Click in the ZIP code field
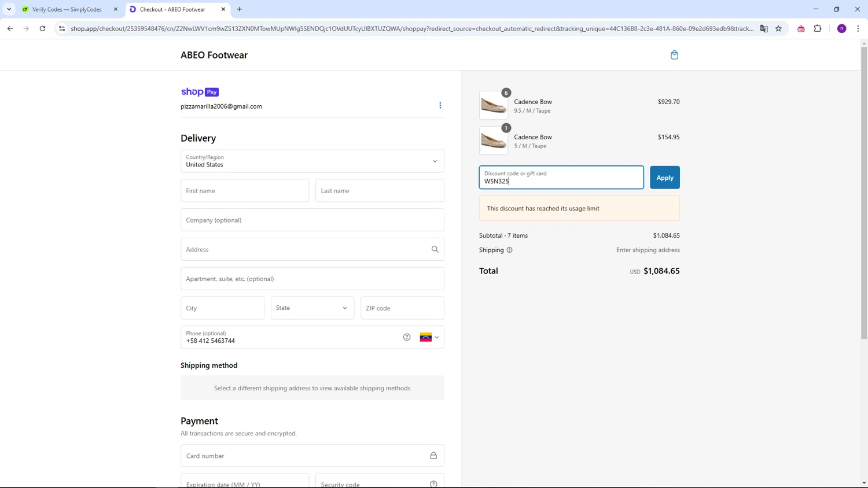Viewport: 868px width, 488px height. click(x=402, y=308)
